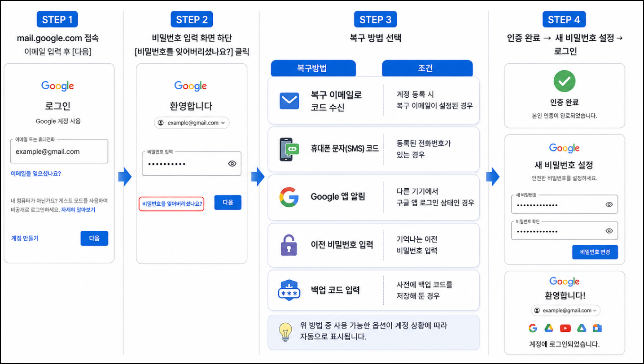Select the 백업 코드 입력 method label
The height and width of the screenshot is (364, 644).
pyautogui.click(x=335, y=290)
